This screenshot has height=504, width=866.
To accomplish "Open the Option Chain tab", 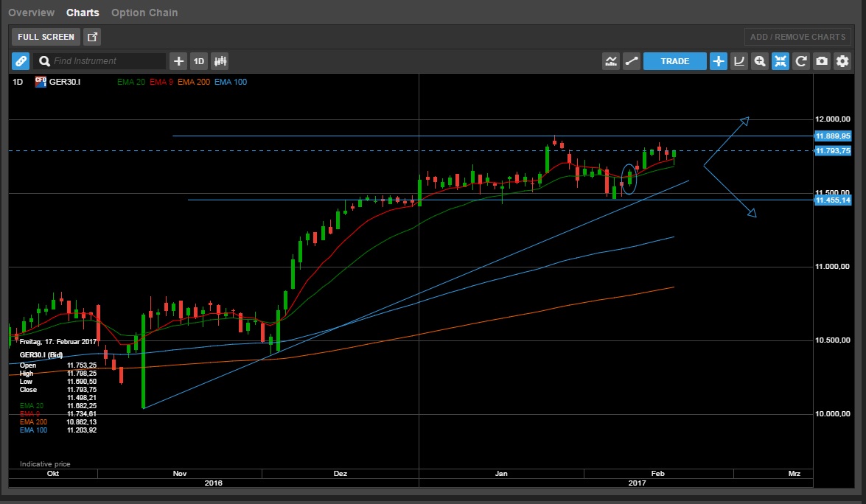I will pyautogui.click(x=144, y=12).
